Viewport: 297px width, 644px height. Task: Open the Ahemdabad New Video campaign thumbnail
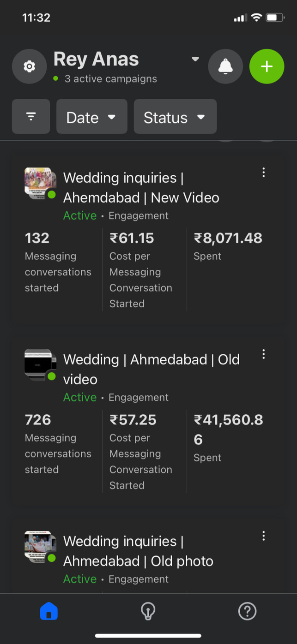pos(40,183)
